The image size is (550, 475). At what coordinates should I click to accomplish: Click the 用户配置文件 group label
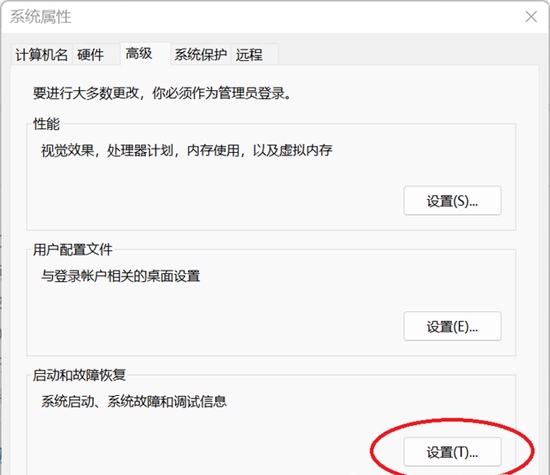pos(73,249)
